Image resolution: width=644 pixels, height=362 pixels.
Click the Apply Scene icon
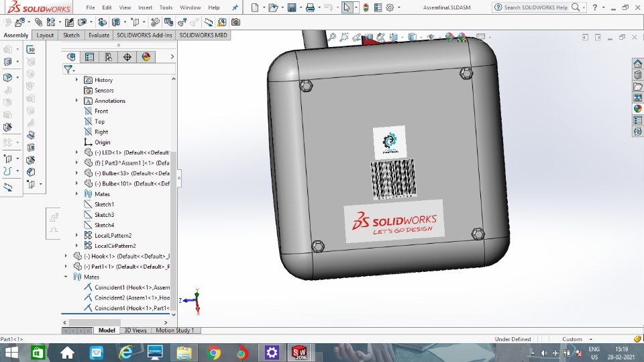pyautogui.click(x=462, y=38)
